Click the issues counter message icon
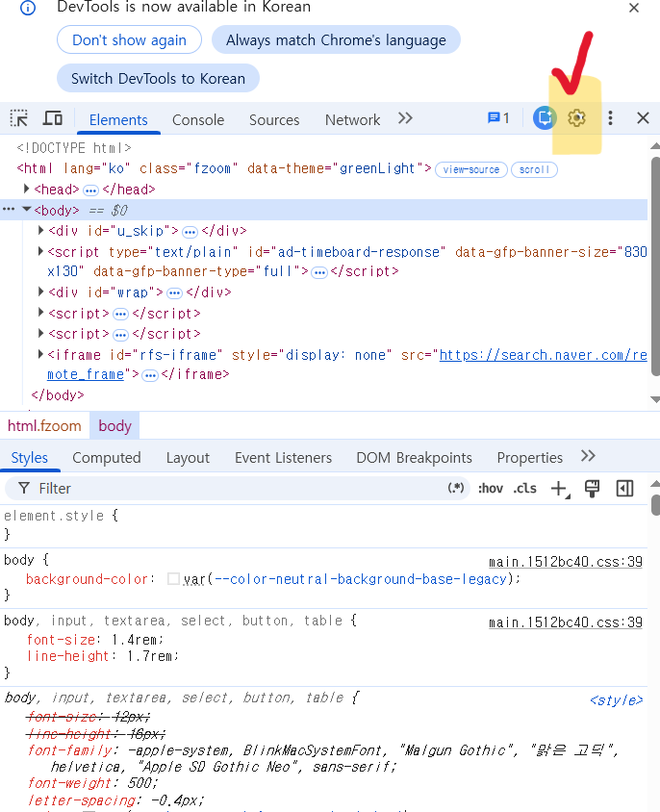This screenshot has width=660, height=812. [x=498, y=118]
